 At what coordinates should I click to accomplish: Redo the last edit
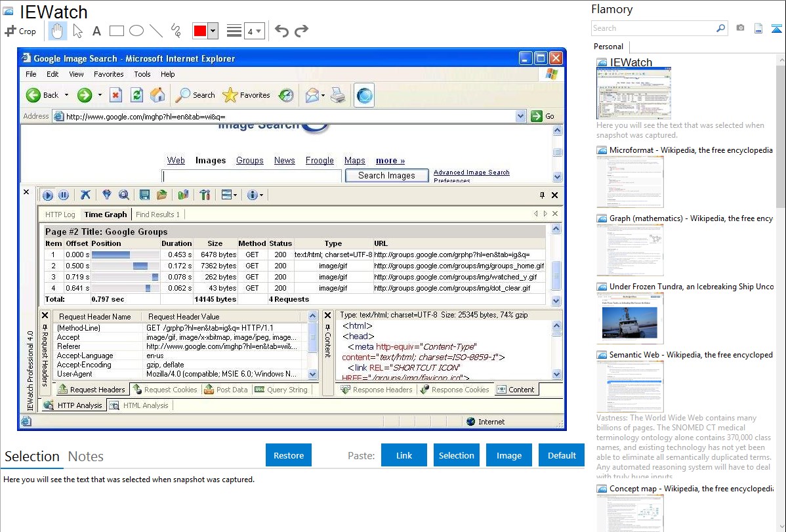(x=301, y=31)
